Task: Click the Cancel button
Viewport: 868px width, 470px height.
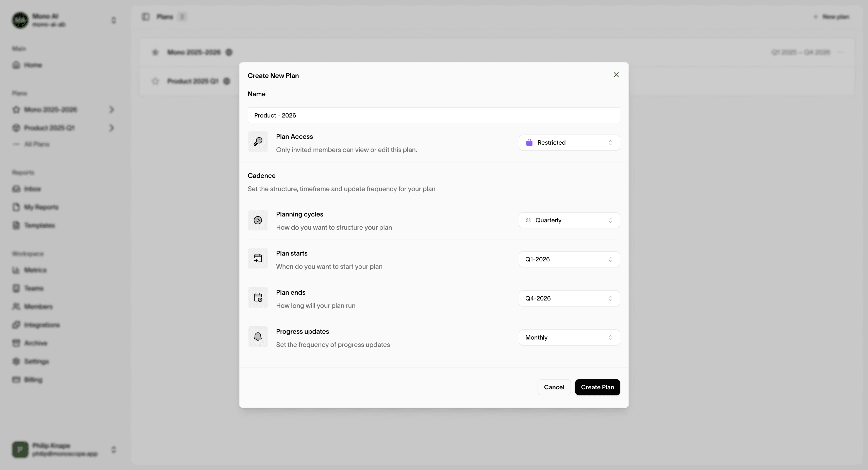Action: pos(554,388)
